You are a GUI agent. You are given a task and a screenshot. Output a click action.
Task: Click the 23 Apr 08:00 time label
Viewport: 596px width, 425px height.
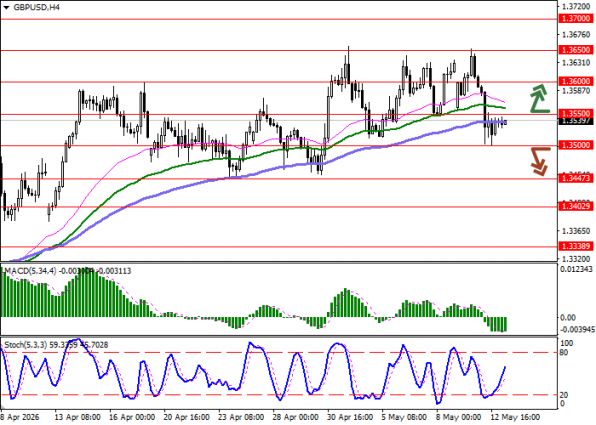241,417
